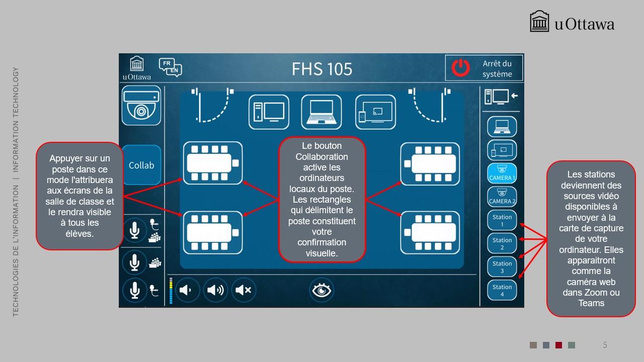Choose the lower-right table station
The image size is (644, 362).
click(430, 233)
